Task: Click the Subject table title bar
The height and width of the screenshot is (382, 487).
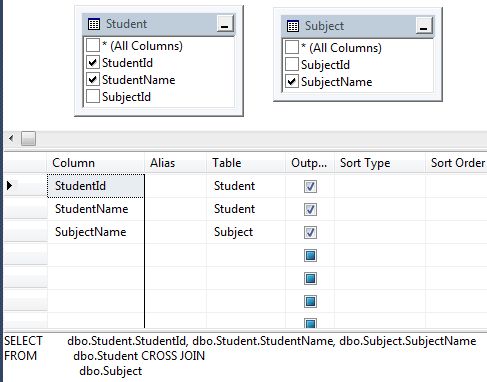Action: (358, 26)
